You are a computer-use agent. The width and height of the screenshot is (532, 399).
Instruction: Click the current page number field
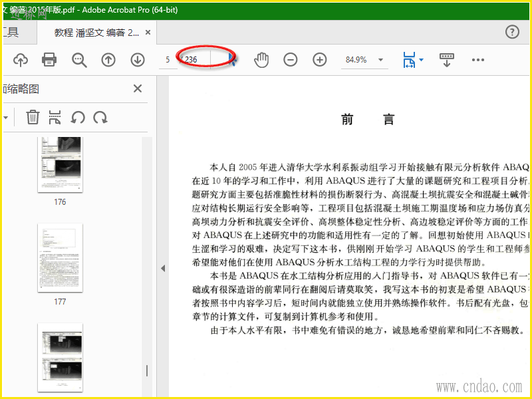168,60
